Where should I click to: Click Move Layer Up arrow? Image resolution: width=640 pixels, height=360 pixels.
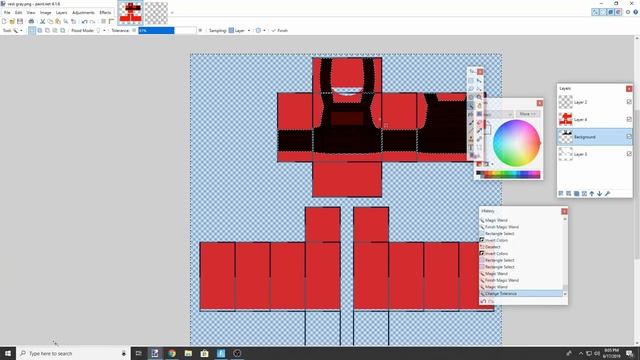(x=592, y=193)
